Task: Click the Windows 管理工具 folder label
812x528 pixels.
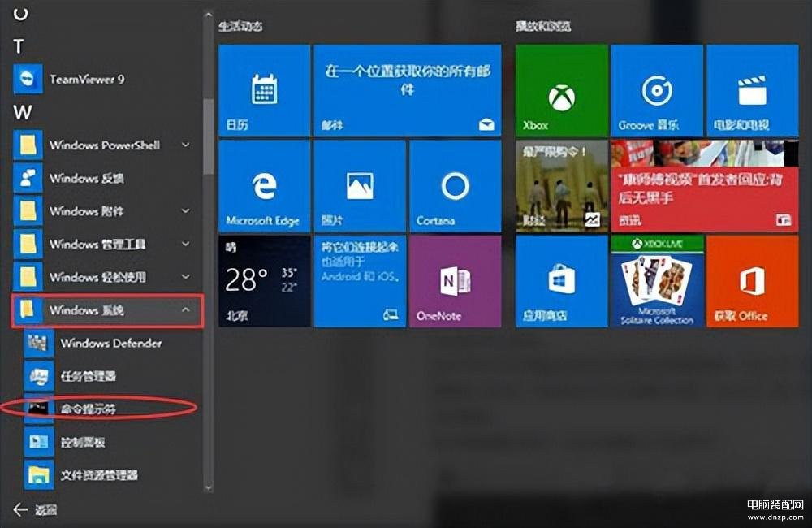Action: click(x=97, y=244)
